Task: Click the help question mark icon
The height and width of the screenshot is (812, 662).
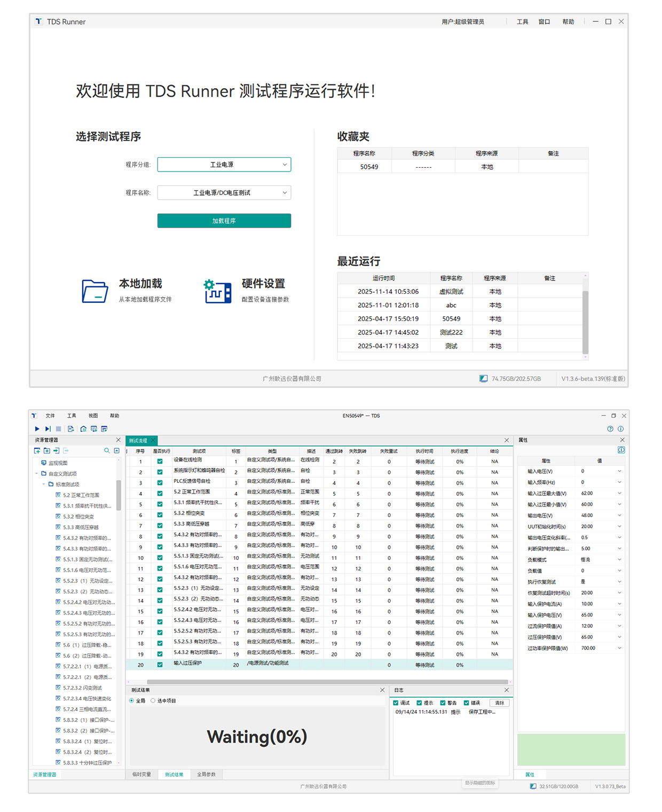Action: 610,429
